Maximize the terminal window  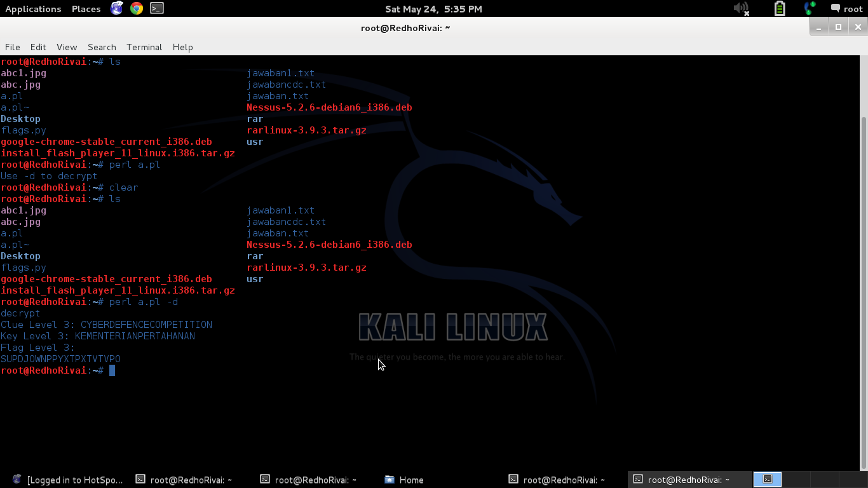(x=839, y=27)
